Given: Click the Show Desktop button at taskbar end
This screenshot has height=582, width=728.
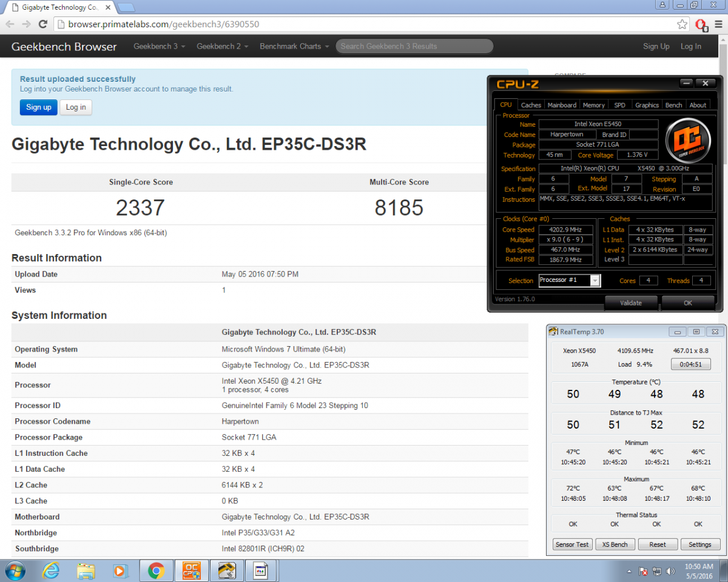Looking at the screenshot, I should click(x=724, y=571).
